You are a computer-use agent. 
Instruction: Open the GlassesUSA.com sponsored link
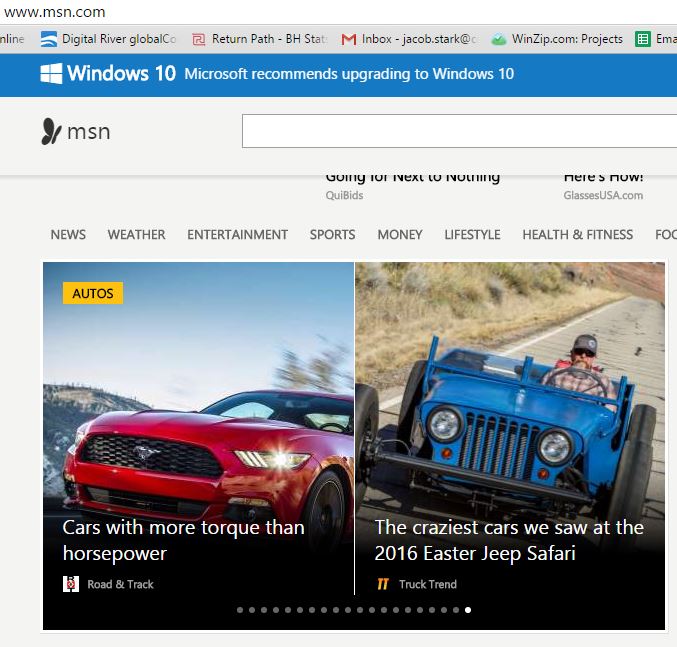[x=603, y=196]
